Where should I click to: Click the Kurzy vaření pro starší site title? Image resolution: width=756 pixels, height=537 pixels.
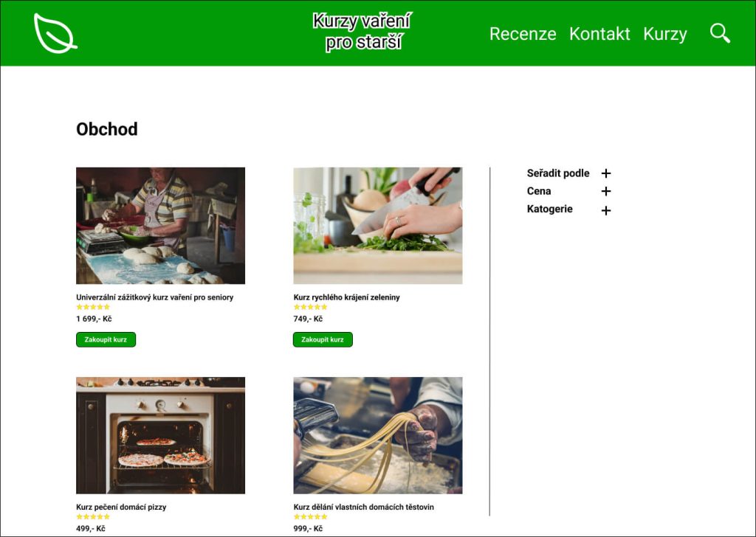(x=362, y=32)
